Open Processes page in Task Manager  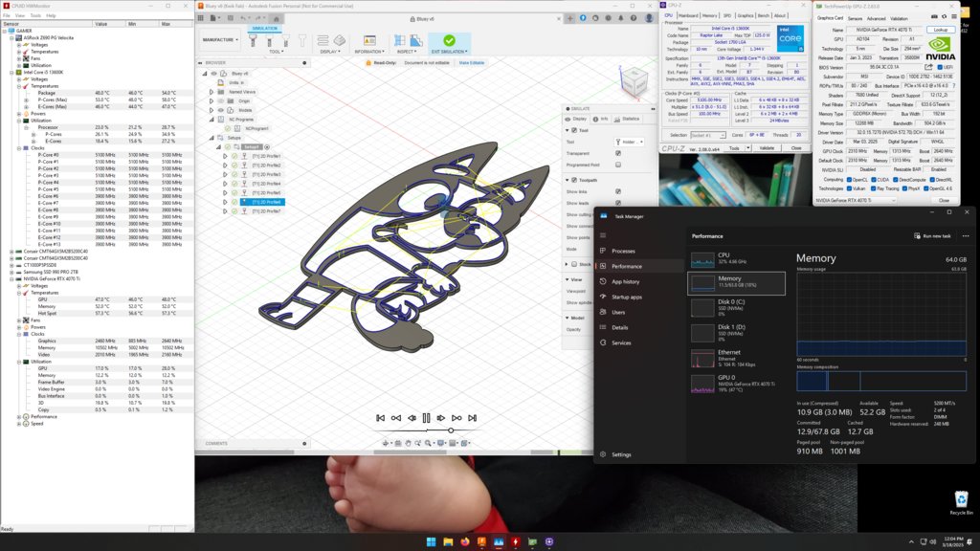pos(623,252)
